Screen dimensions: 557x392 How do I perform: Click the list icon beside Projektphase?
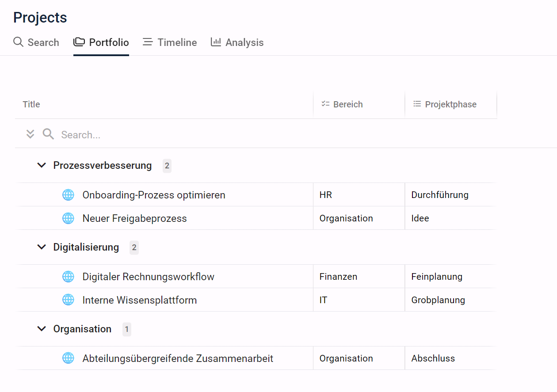click(417, 104)
